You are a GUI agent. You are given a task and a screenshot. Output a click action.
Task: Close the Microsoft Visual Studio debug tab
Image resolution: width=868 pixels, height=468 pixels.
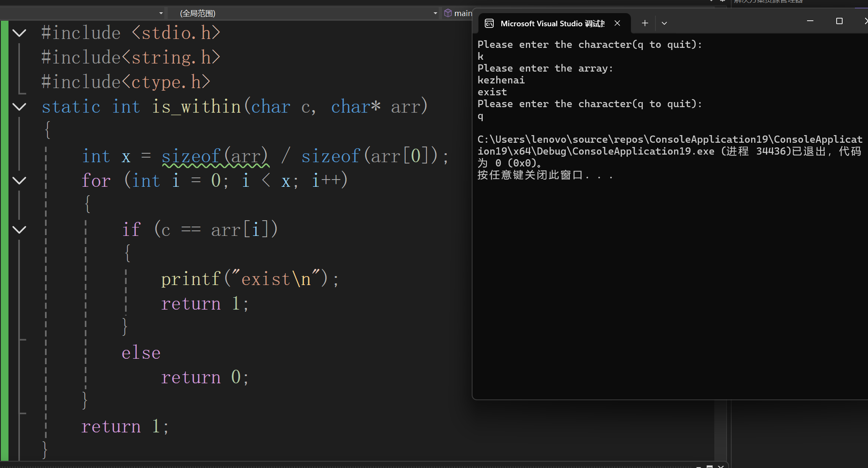(x=617, y=23)
